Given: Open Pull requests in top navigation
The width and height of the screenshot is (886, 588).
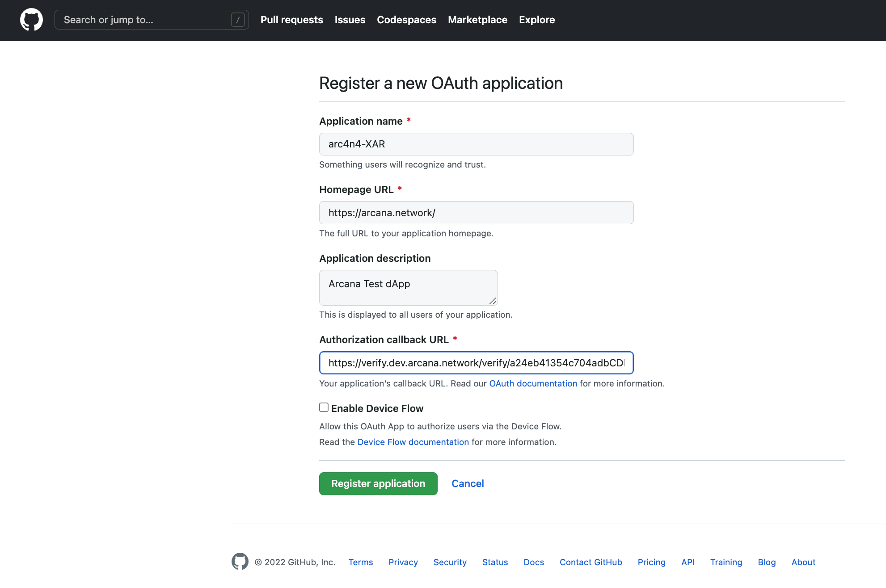Looking at the screenshot, I should pos(291,20).
